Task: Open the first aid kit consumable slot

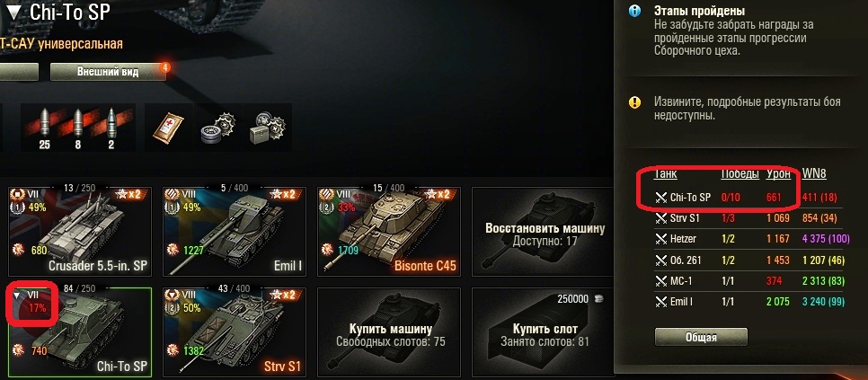Action: pyautogui.click(x=168, y=128)
